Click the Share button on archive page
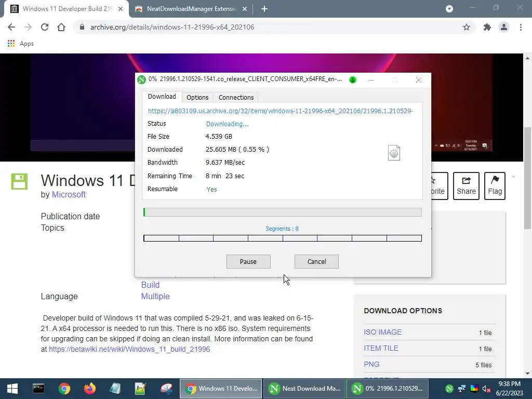Viewport: 532px width, 399px height. pyautogui.click(x=466, y=186)
